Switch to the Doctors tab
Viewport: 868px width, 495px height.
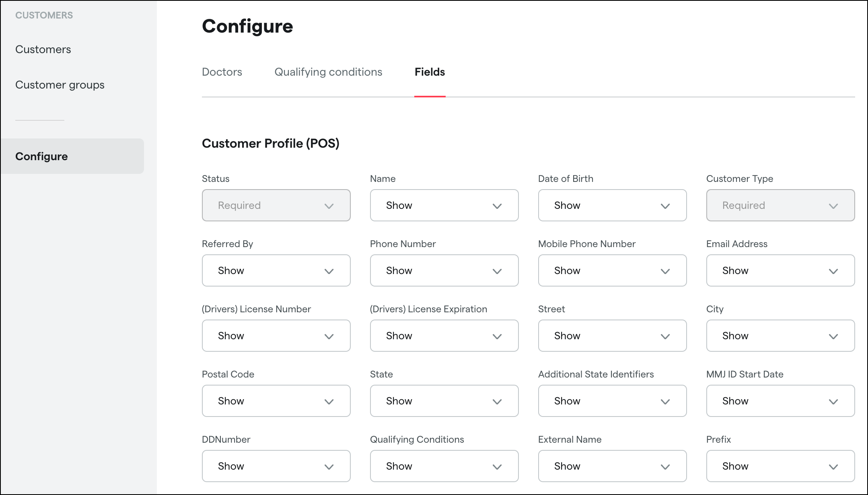click(x=222, y=72)
